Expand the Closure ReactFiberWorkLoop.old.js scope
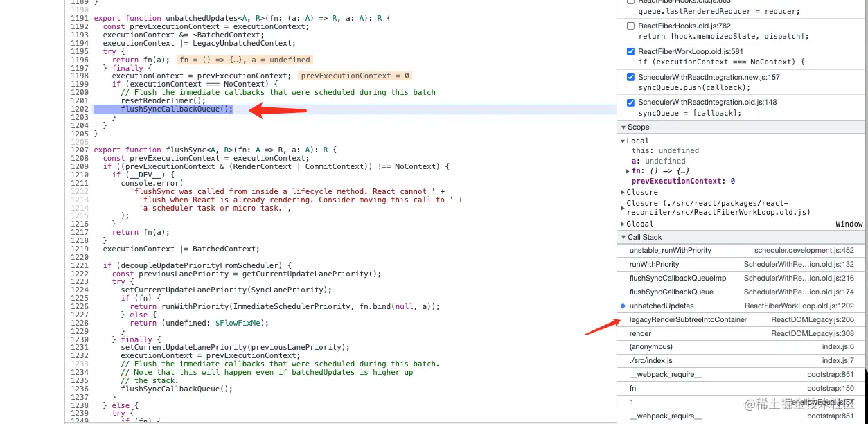The image size is (868, 424). pyautogui.click(x=623, y=207)
